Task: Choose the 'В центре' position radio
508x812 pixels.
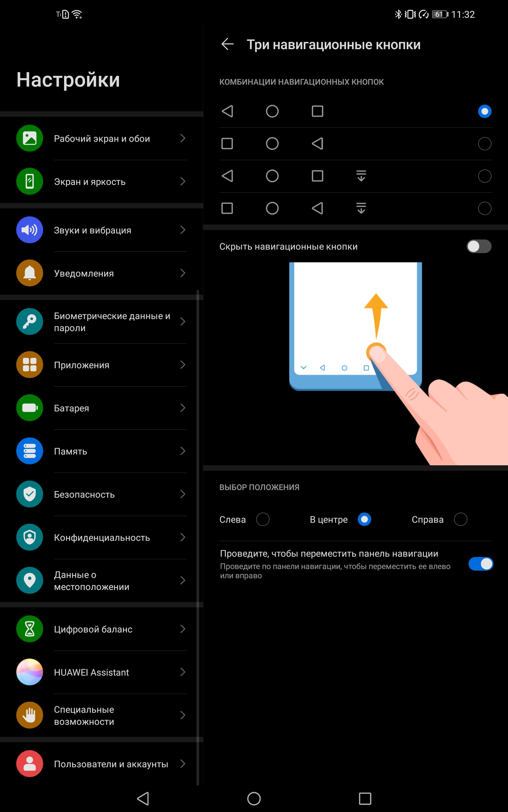Action: point(364,520)
